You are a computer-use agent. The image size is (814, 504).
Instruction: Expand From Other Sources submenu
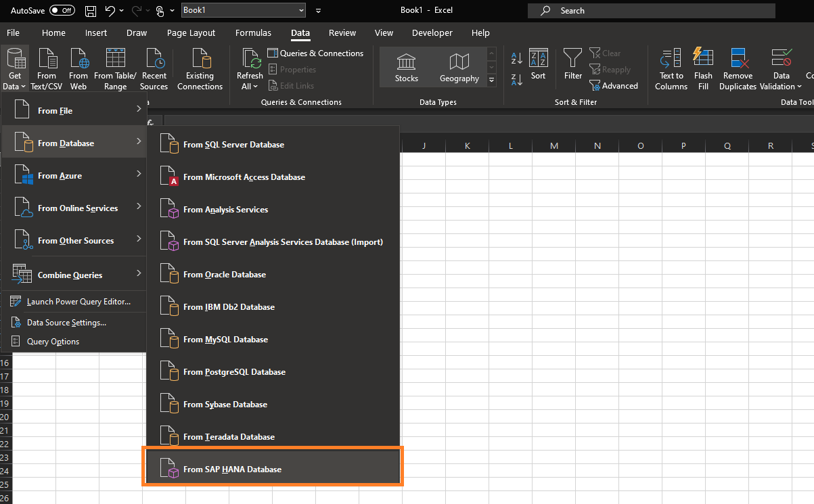(x=74, y=241)
